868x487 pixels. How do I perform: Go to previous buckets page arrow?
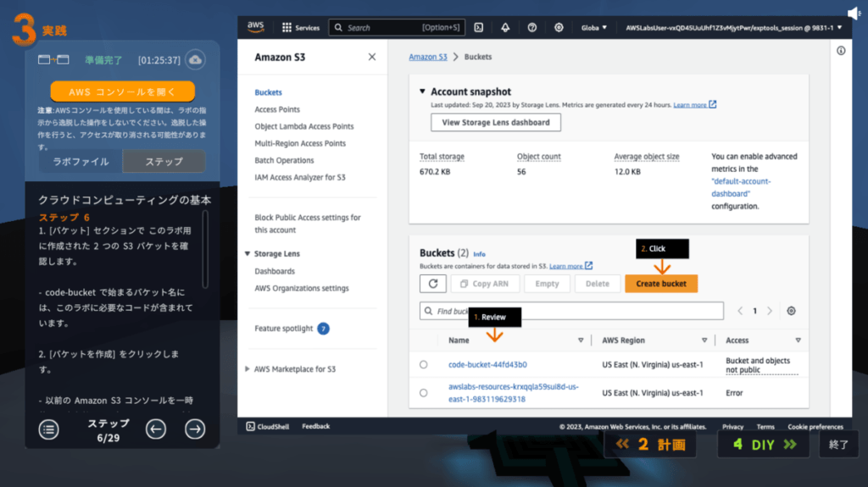(740, 311)
